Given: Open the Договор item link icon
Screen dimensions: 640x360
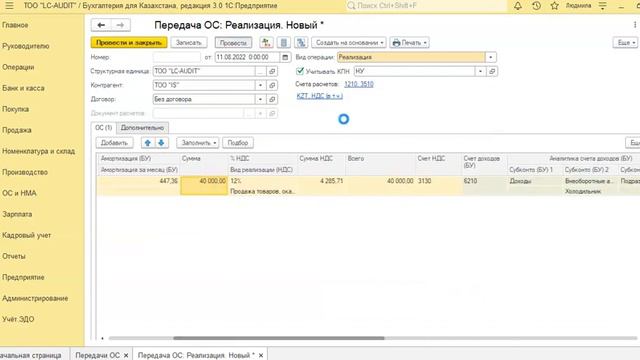Looking at the screenshot, I should pyautogui.click(x=272, y=99).
